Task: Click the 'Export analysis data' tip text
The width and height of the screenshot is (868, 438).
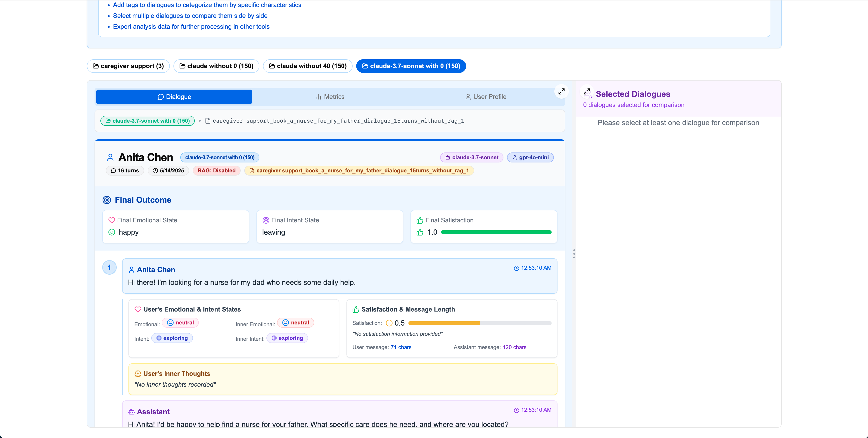Action: coord(191,27)
